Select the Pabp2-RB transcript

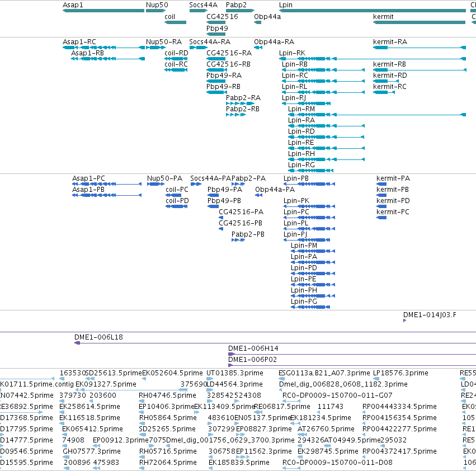(235, 115)
